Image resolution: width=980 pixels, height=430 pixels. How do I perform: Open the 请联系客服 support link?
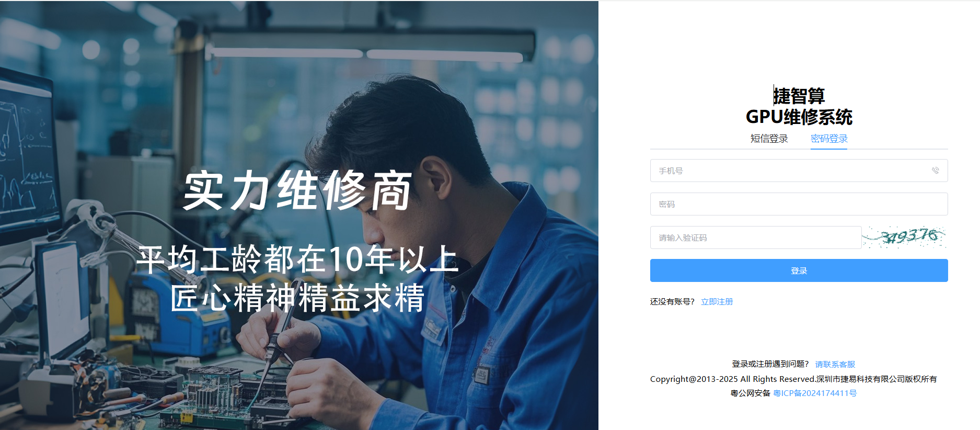835,364
